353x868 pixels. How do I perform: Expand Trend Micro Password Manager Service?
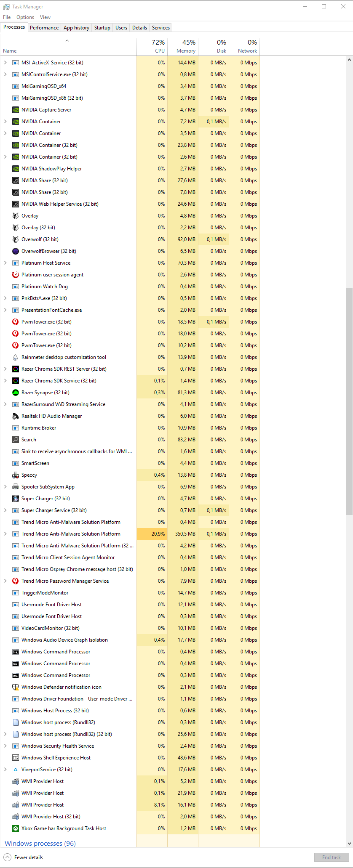pyautogui.click(x=5, y=581)
